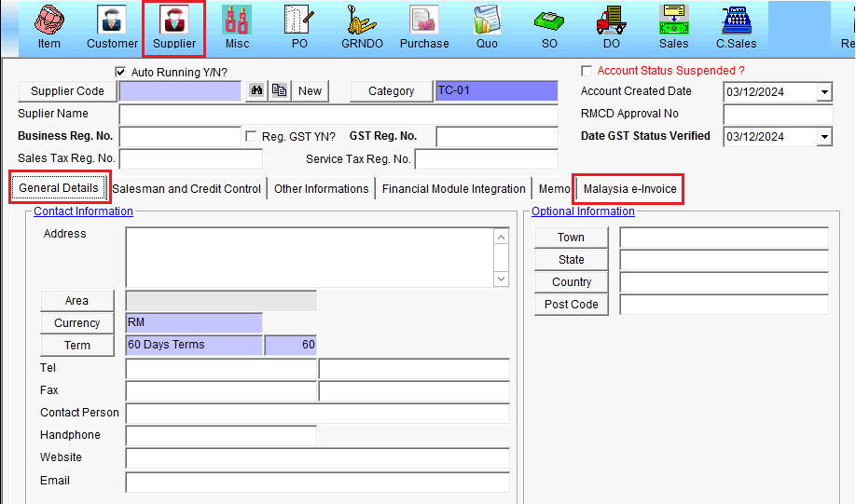Open the Purchase module icon

424,26
